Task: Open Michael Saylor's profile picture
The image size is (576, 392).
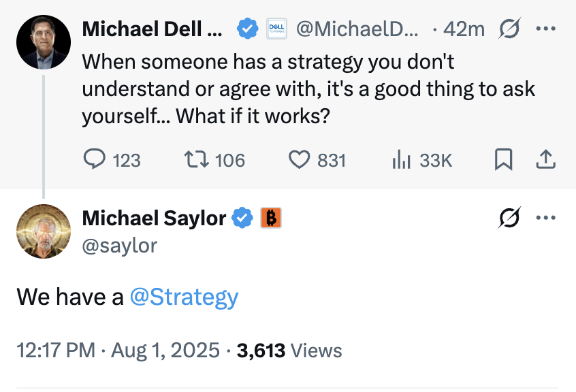Action: coord(44,231)
